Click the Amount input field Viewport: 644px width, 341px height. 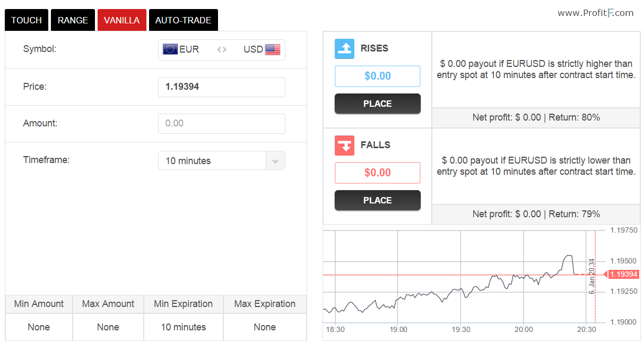pyautogui.click(x=221, y=123)
